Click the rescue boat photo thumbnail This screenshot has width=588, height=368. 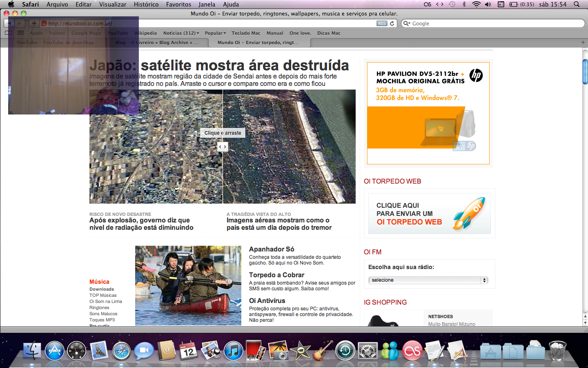pos(188,285)
